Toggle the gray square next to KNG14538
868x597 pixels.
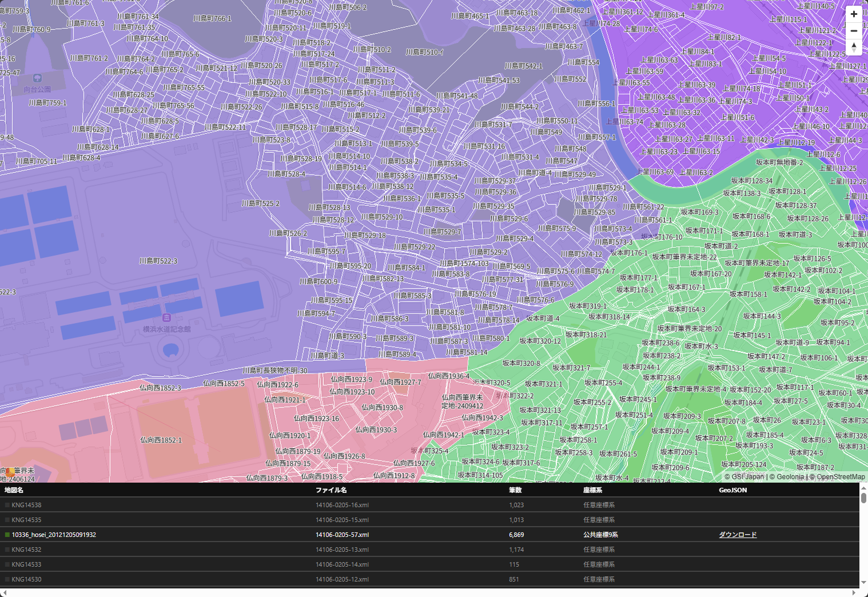coord(7,505)
